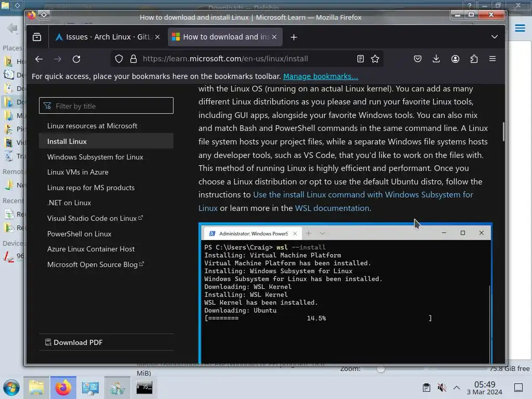The image size is (532, 399).
Task: Open Linux VMs in Azure
Action: 78,172
